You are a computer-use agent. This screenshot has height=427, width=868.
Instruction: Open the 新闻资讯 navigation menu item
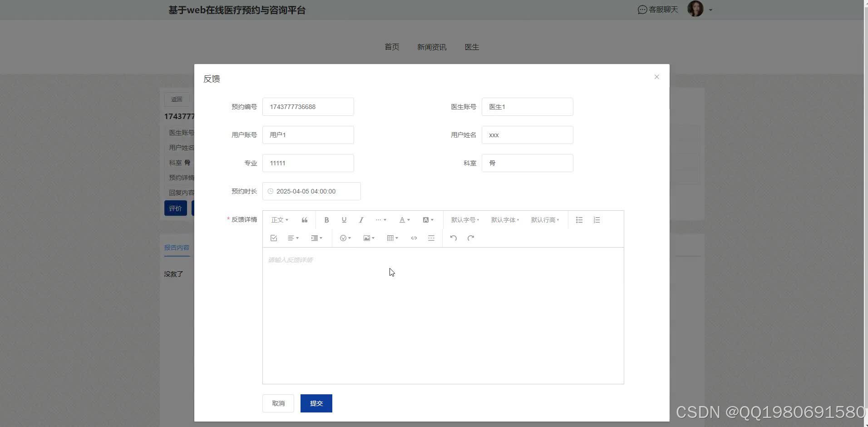pyautogui.click(x=431, y=47)
